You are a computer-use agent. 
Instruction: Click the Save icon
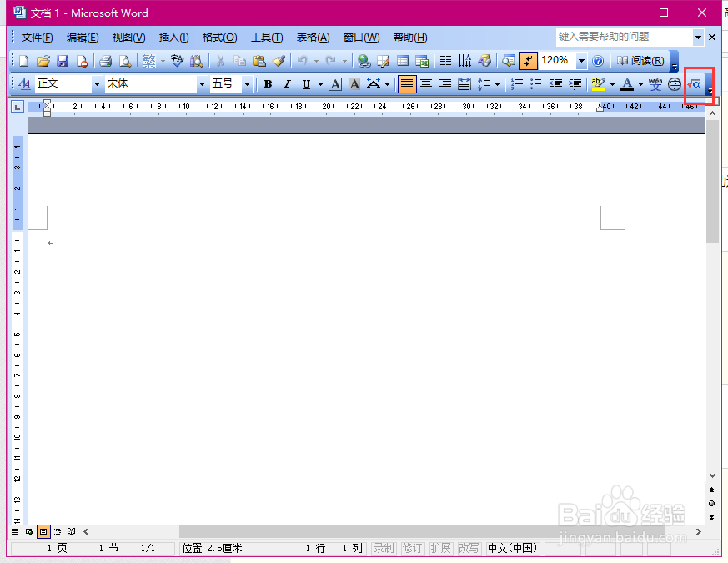pyautogui.click(x=63, y=61)
